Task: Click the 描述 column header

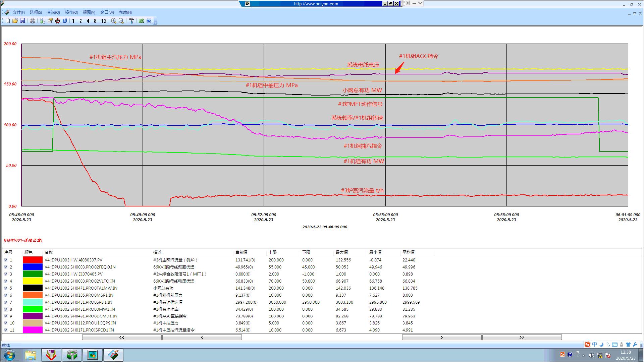Action: pos(192,252)
